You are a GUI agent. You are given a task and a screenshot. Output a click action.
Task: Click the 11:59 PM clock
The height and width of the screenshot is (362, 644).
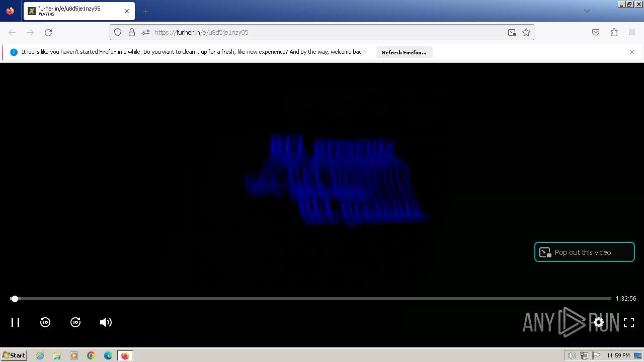[x=618, y=355]
